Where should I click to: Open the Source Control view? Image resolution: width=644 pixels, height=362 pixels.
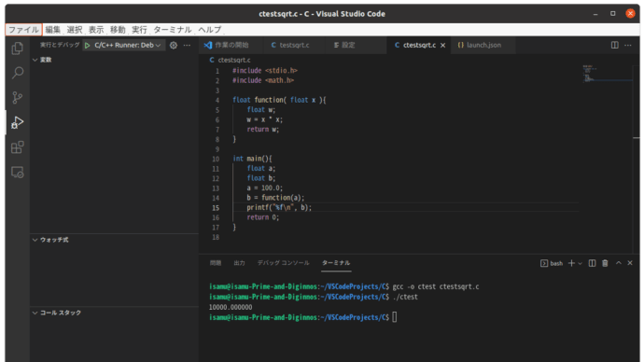tap(17, 98)
